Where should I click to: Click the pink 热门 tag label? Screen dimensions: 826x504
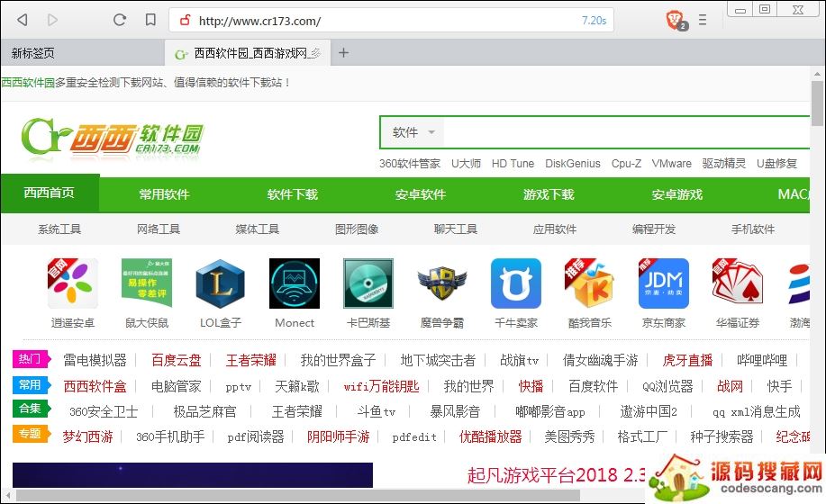[x=32, y=359]
